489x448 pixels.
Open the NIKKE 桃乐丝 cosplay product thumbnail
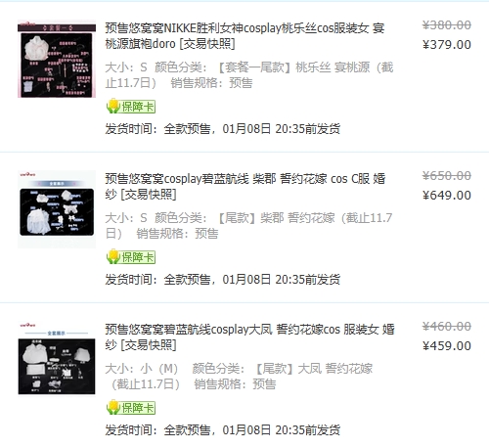coord(57,59)
